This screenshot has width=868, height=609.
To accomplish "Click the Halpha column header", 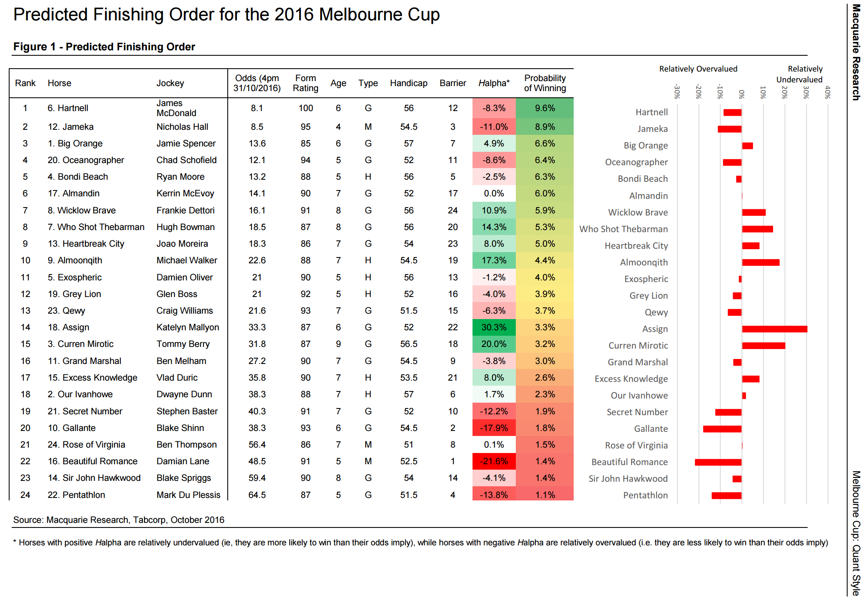I will click(x=494, y=83).
